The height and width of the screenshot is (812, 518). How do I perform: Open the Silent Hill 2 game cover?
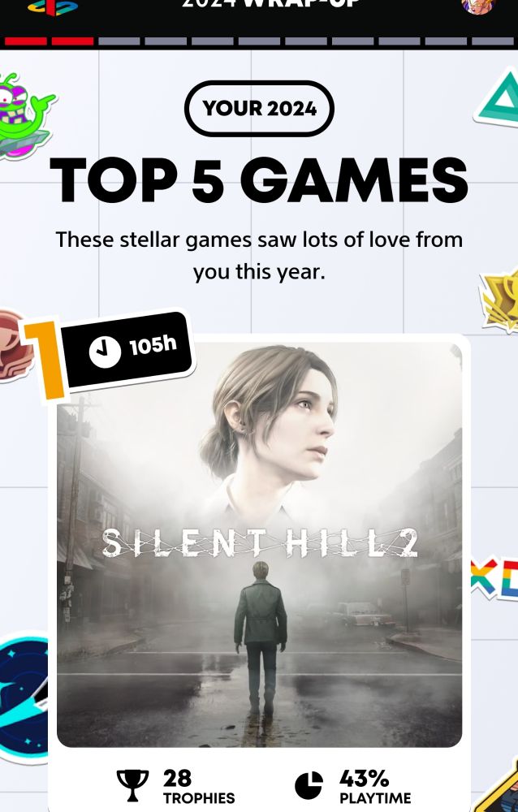pos(259,544)
